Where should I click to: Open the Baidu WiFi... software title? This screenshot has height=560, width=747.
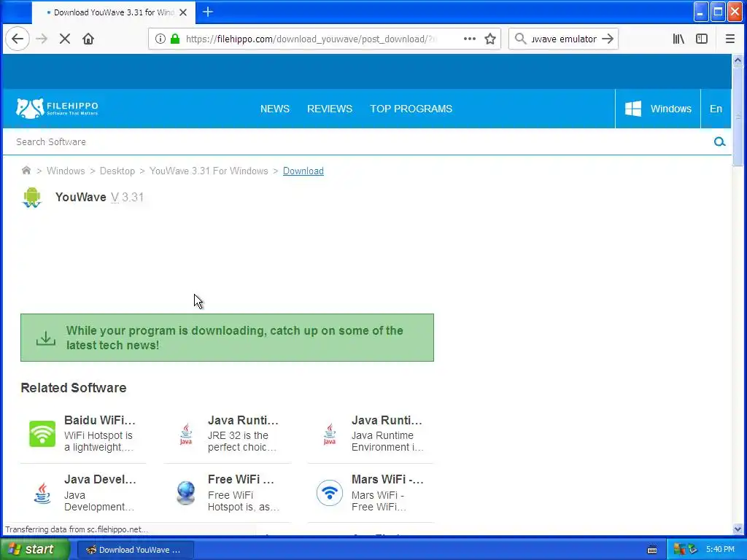click(100, 420)
